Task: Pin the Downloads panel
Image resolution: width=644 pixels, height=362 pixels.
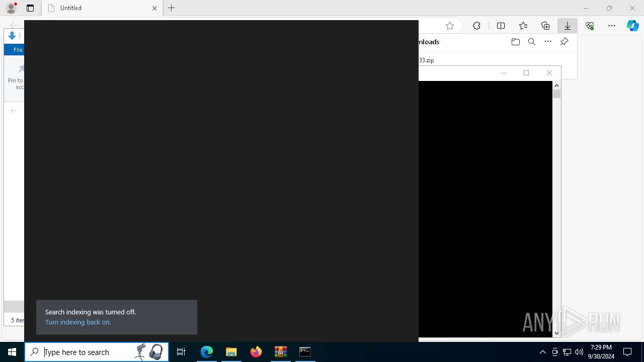Action: (565, 42)
